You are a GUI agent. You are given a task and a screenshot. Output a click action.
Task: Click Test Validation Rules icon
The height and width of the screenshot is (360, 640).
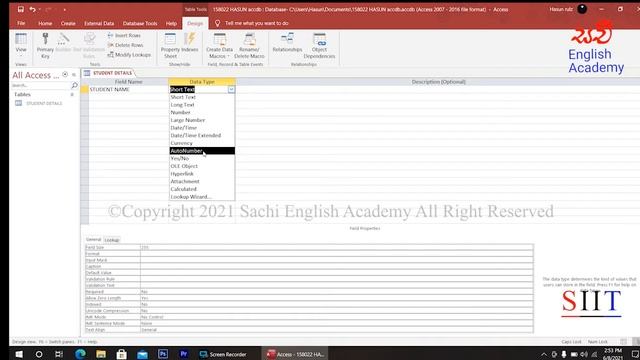point(89,46)
